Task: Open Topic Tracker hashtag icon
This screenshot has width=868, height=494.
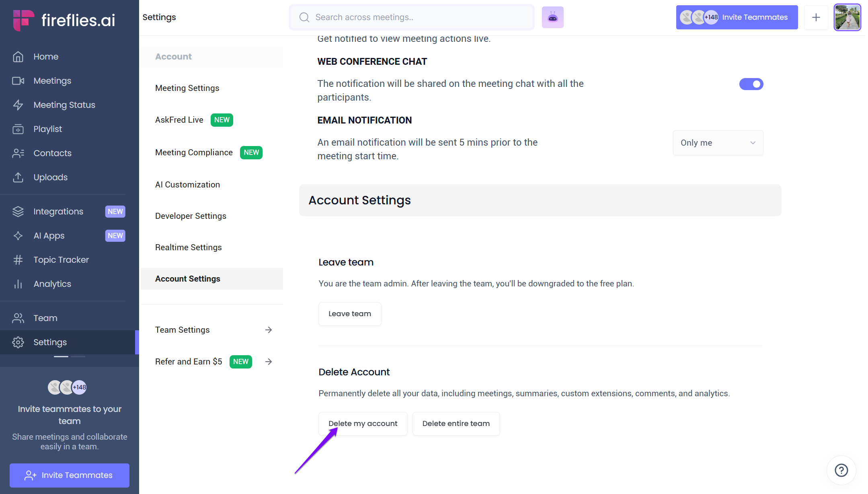Action: (18, 260)
